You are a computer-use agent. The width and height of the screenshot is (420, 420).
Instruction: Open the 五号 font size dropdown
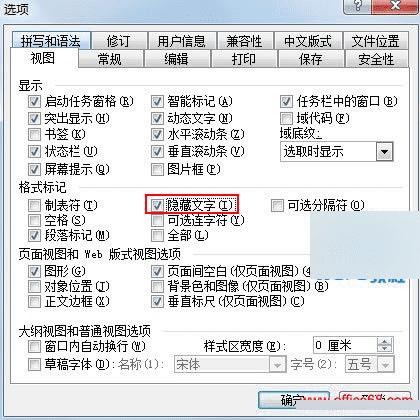tap(386, 365)
